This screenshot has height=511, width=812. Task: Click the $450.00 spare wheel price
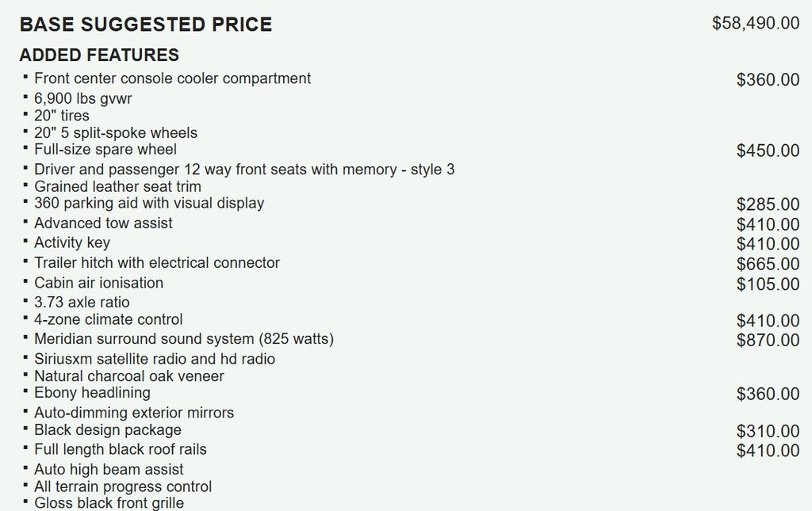768,151
